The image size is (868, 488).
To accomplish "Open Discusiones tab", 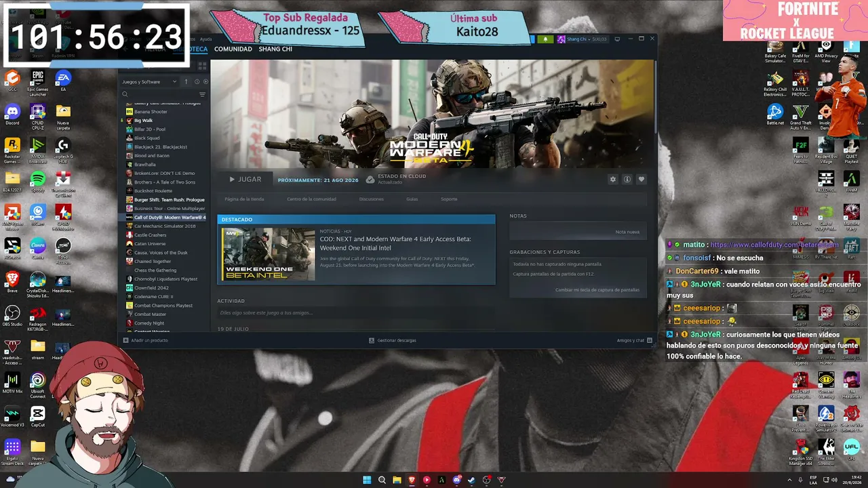I will click(x=372, y=199).
